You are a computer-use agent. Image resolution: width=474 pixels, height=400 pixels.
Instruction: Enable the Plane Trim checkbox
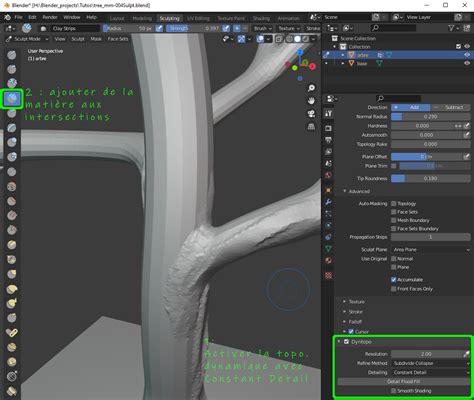pos(394,166)
